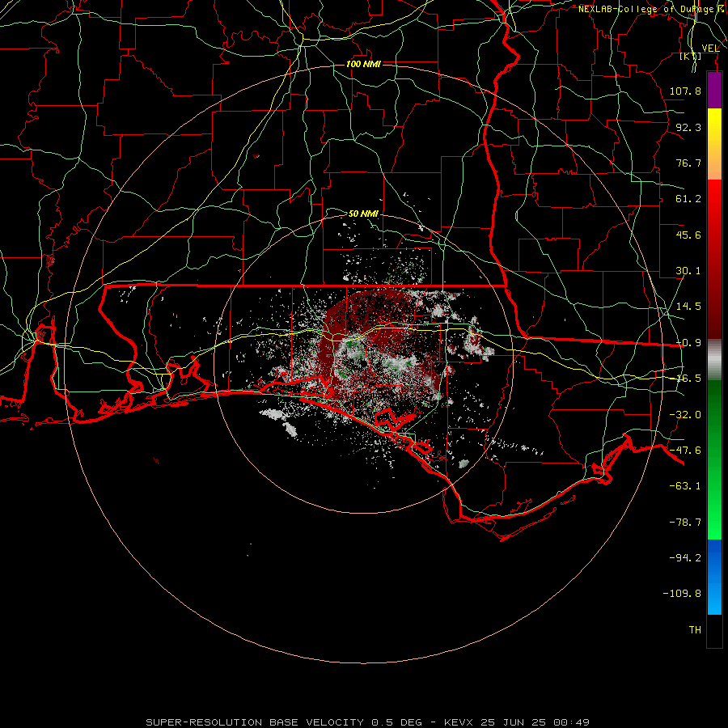Pick the green segment of velocity color bar

pyautogui.click(x=714, y=459)
